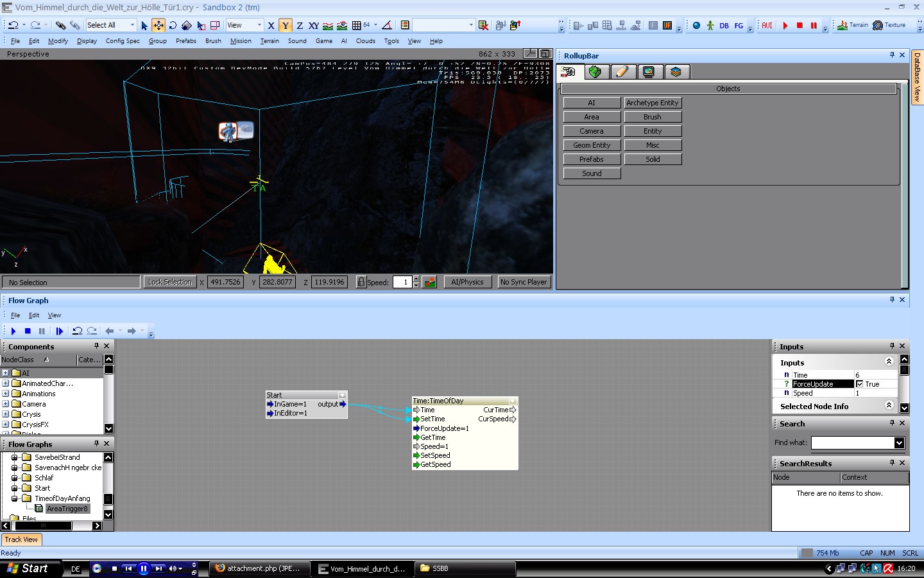Viewport: 924px width, 578px height.
Task: Open the FG Flow Graph editor button
Action: click(x=739, y=26)
